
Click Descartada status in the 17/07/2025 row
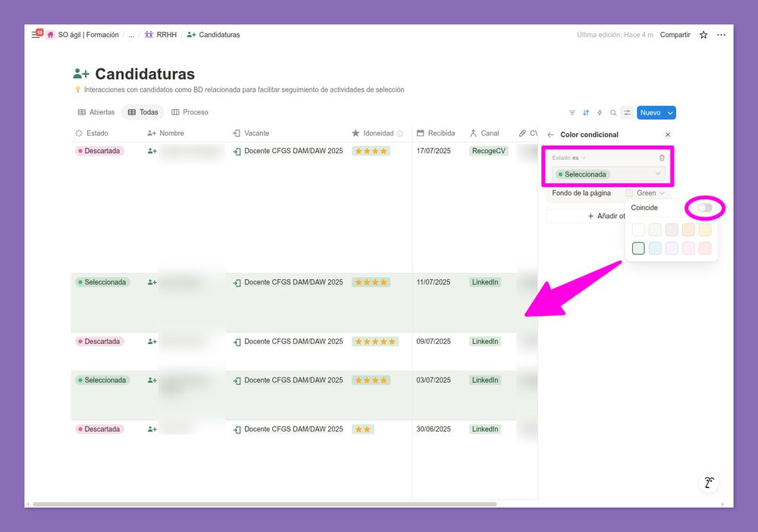99,152
